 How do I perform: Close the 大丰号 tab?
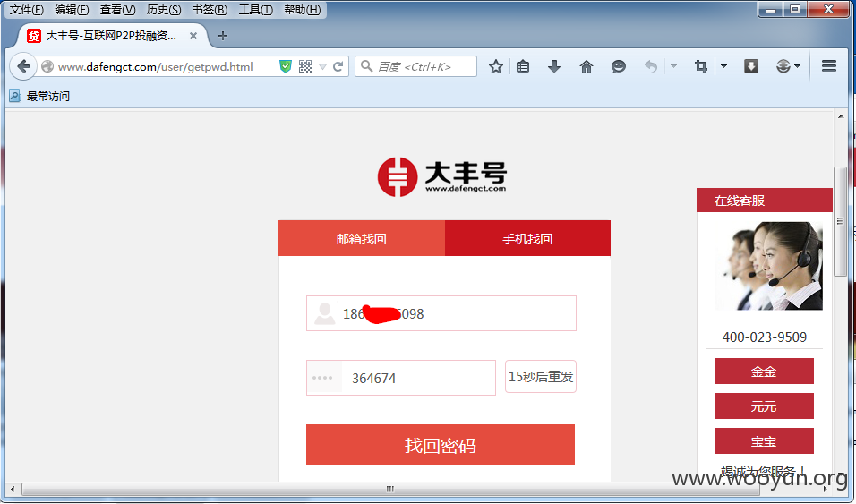point(193,36)
